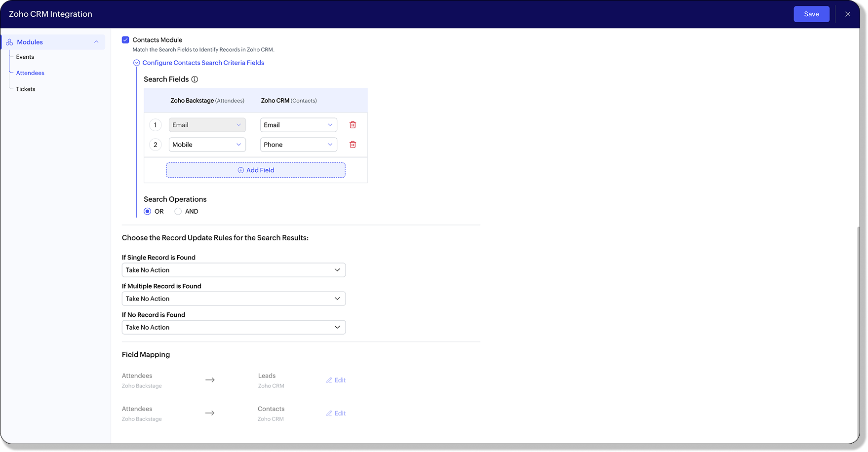Uncheck the Contacts Module checkbox
Viewport: 868px width, 452px height.
pos(125,40)
